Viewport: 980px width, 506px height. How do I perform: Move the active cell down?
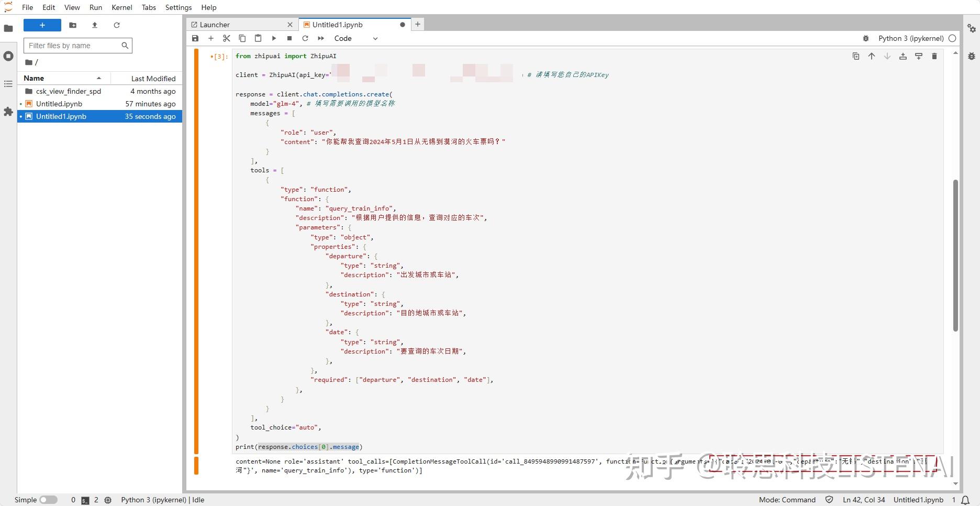click(x=887, y=56)
